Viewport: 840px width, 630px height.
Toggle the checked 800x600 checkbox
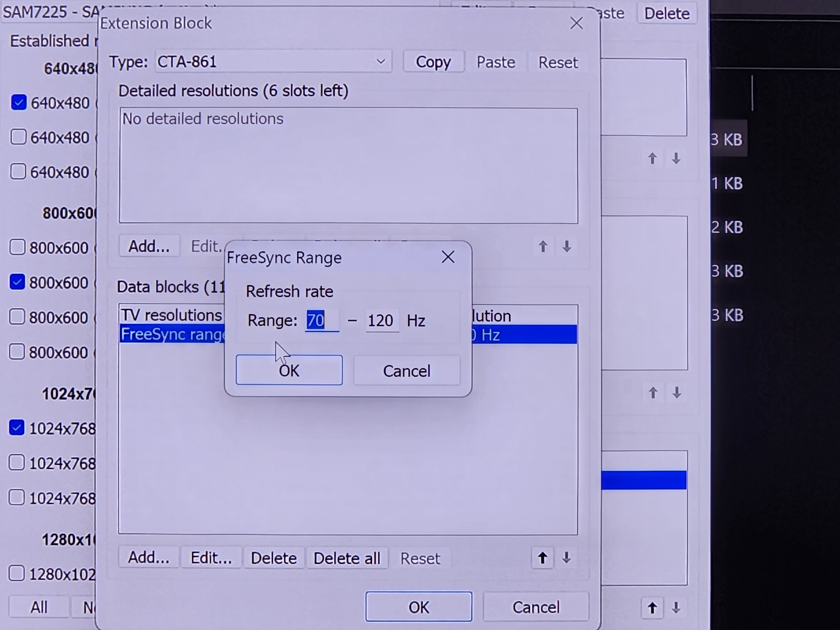[x=17, y=282]
